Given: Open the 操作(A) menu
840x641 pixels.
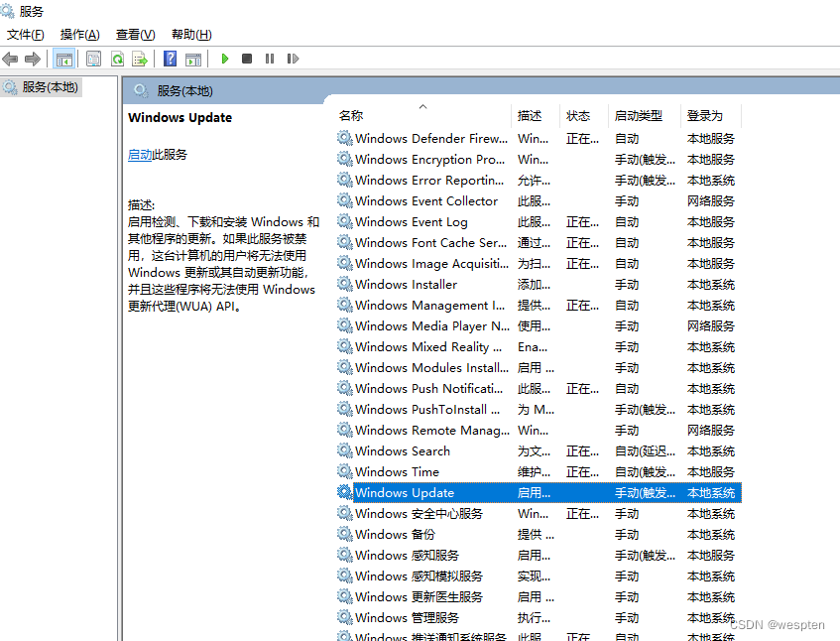Looking at the screenshot, I should coord(79,35).
